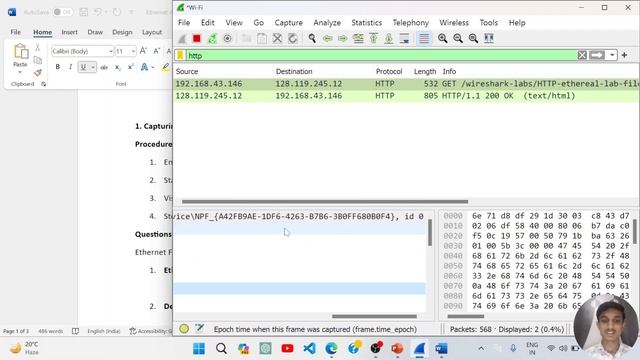Open the YouTube app from the taskbar

point(287,348)
